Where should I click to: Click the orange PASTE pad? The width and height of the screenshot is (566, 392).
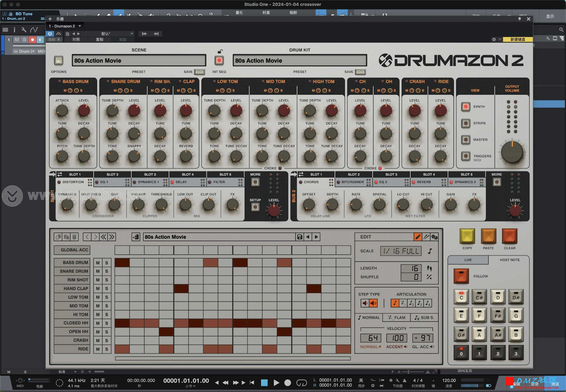click(488, 236)
